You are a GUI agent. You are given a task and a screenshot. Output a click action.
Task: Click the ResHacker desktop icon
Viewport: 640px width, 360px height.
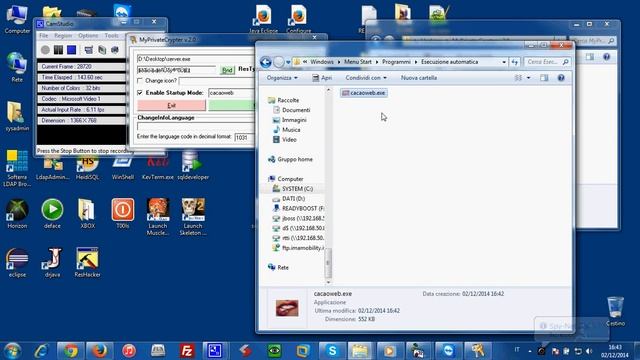[87, 263]
